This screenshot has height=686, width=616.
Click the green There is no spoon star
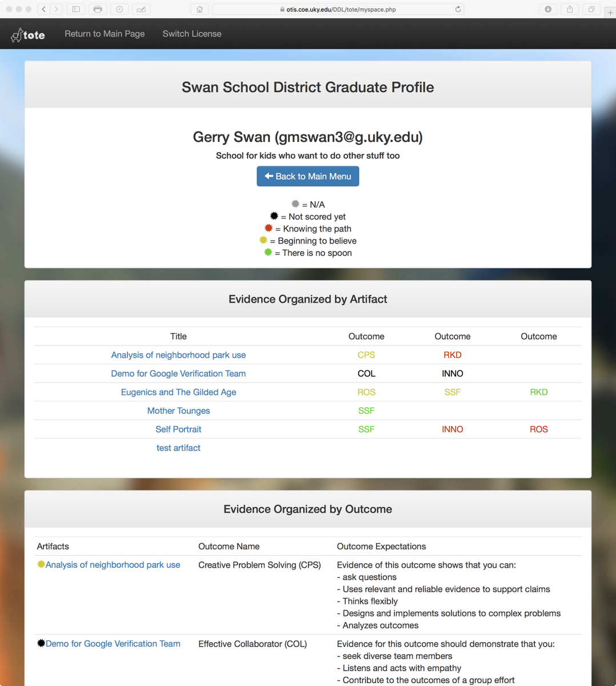coord(268,252)
